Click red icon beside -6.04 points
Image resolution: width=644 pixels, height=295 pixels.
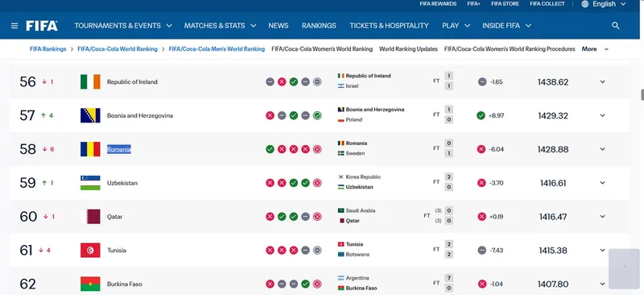(481, 149)
